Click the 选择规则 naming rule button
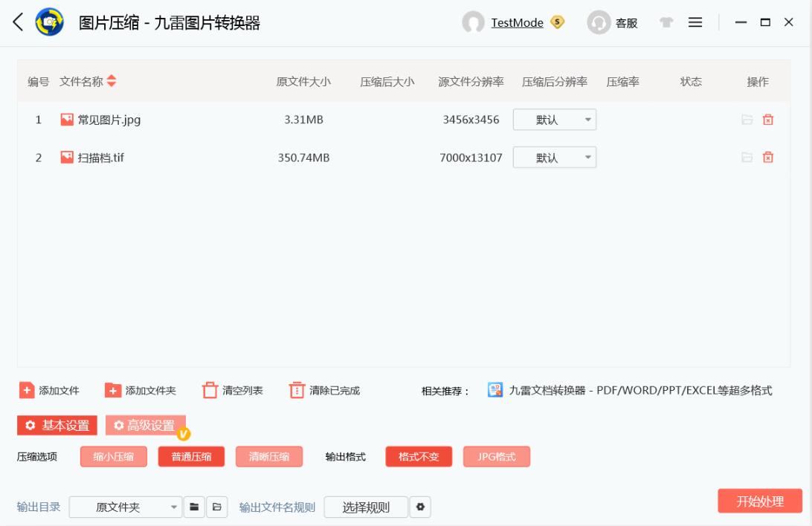Viewport: 812px width, 526px height. [366, 507]
